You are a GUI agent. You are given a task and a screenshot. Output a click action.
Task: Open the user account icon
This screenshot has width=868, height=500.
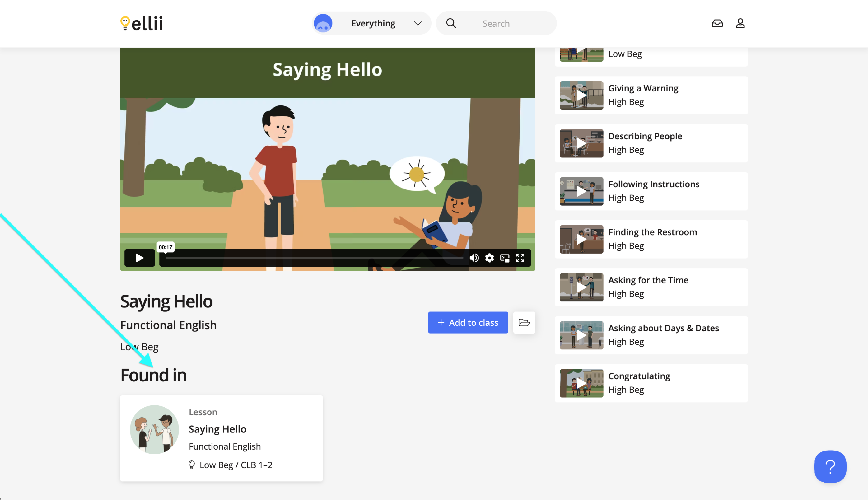[x=740, y=23]
